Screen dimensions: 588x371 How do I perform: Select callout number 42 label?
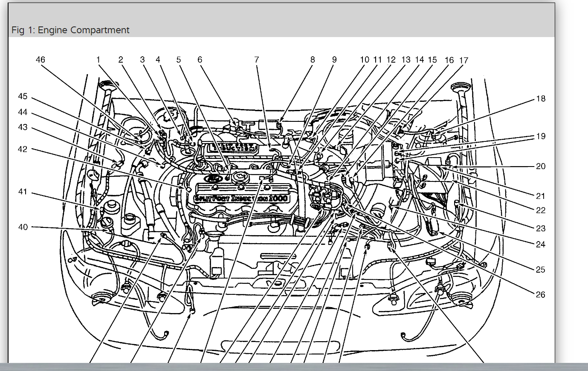[23, 149]
